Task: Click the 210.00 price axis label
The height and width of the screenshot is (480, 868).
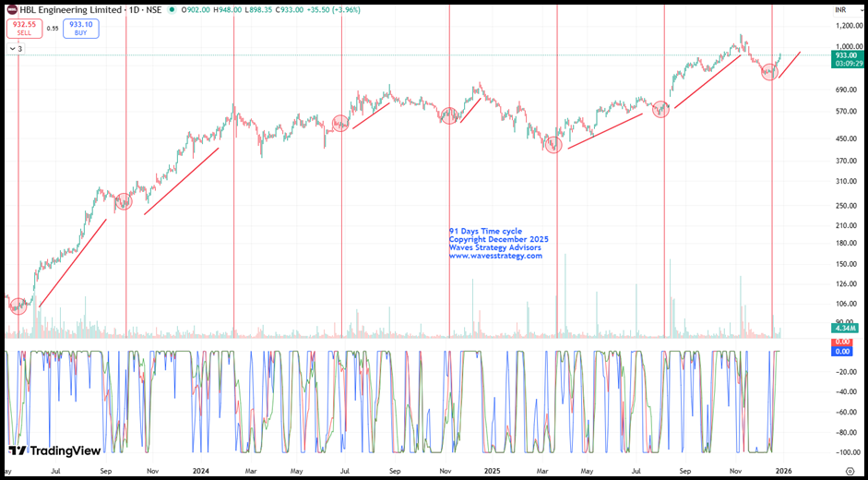Action: pyautogui.click(x=845, y=225)
